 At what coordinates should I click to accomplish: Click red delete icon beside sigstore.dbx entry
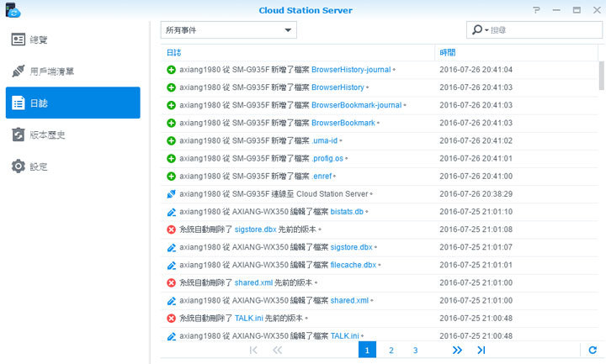[171, 229]
